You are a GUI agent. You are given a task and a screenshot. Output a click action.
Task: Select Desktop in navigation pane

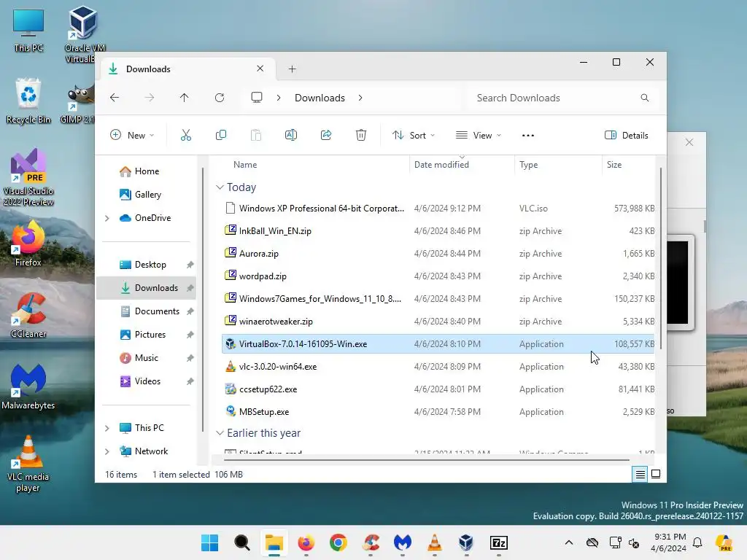[150, 265]
